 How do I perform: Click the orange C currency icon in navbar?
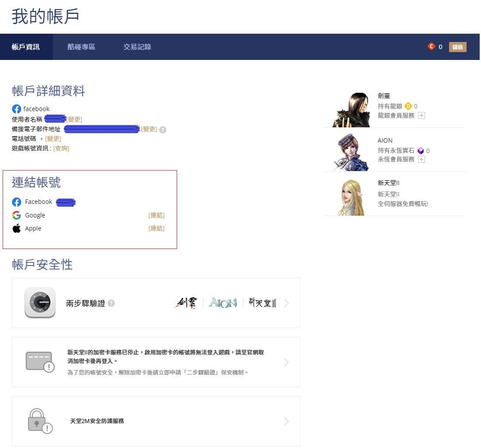coord(432,47)
